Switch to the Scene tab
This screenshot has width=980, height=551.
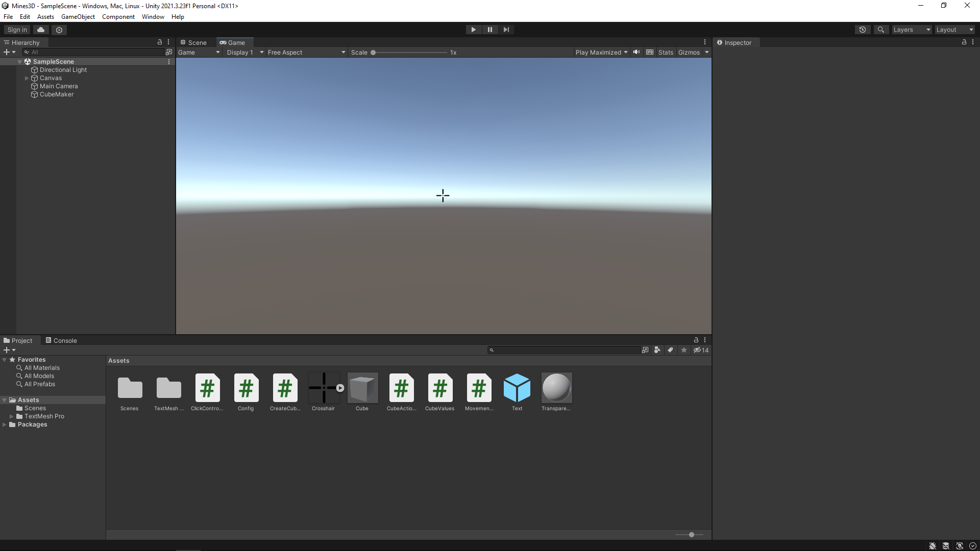tap(193, 42)
